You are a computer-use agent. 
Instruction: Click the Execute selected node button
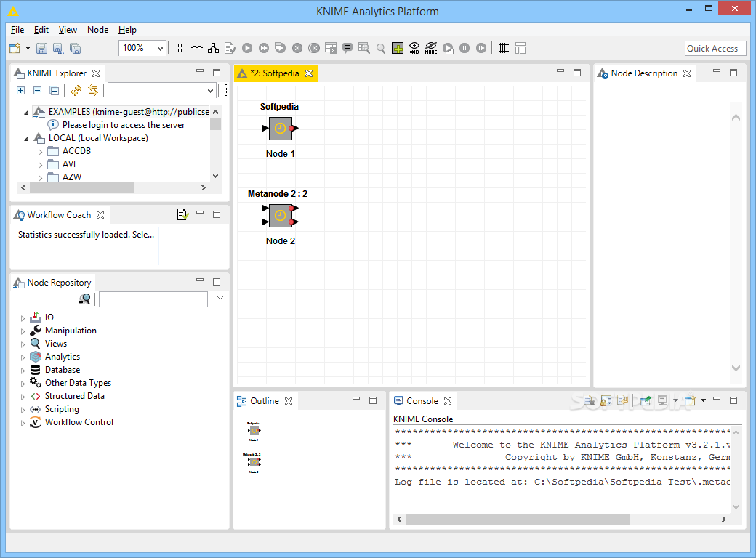(247, 48)
